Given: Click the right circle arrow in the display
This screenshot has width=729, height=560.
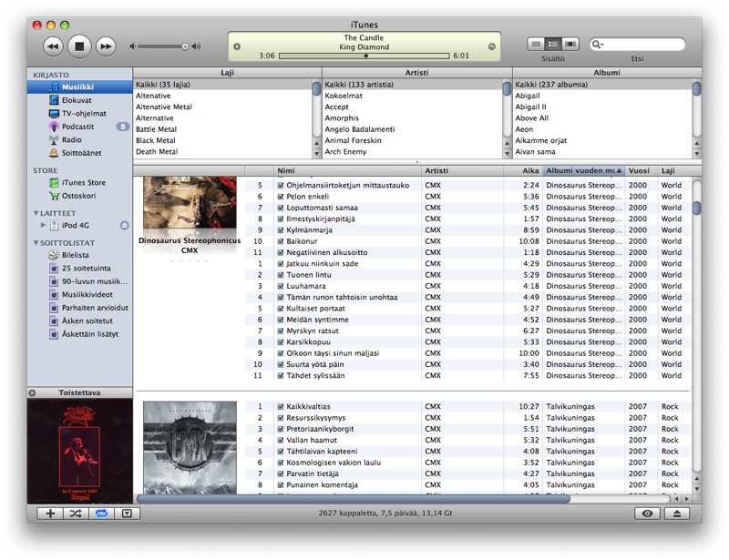Looking at the screenshot, I should 492,46.
